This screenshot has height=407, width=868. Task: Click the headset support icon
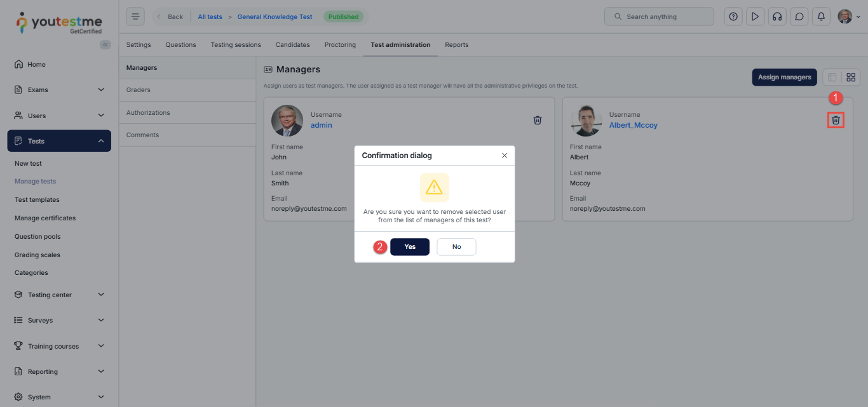[x=777, y=17]
